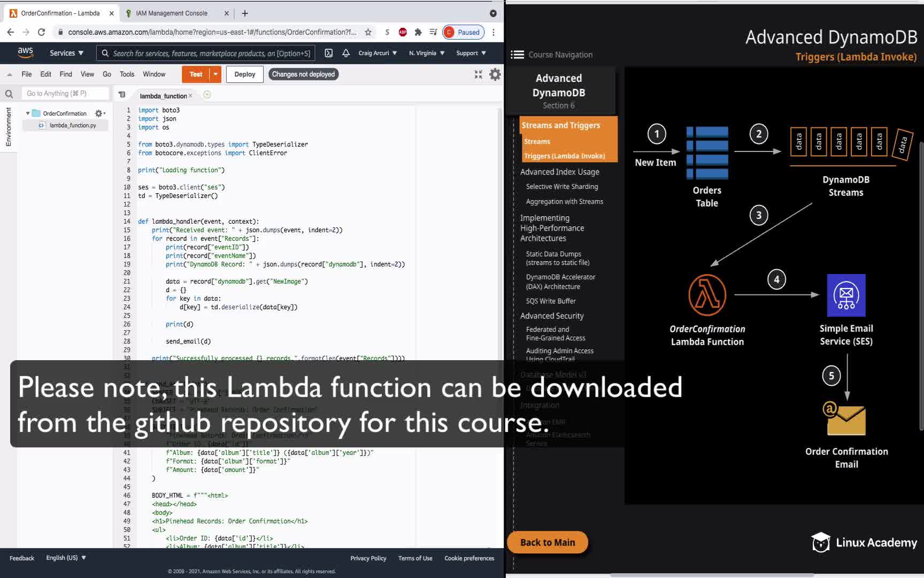Viewport: 924px width, 578px height.
Task: Expand the Services dropdown in AWS header
Action: pyautogui.click(x=67, y=53)
